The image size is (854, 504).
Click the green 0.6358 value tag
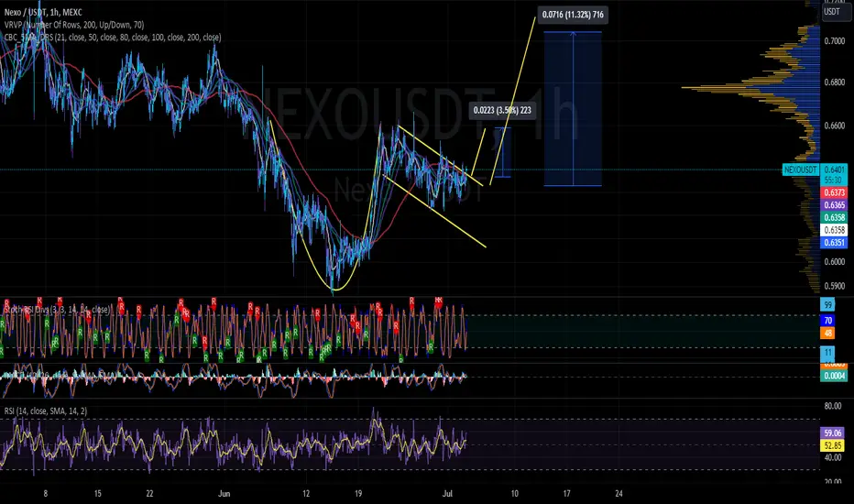coord(834,217)
